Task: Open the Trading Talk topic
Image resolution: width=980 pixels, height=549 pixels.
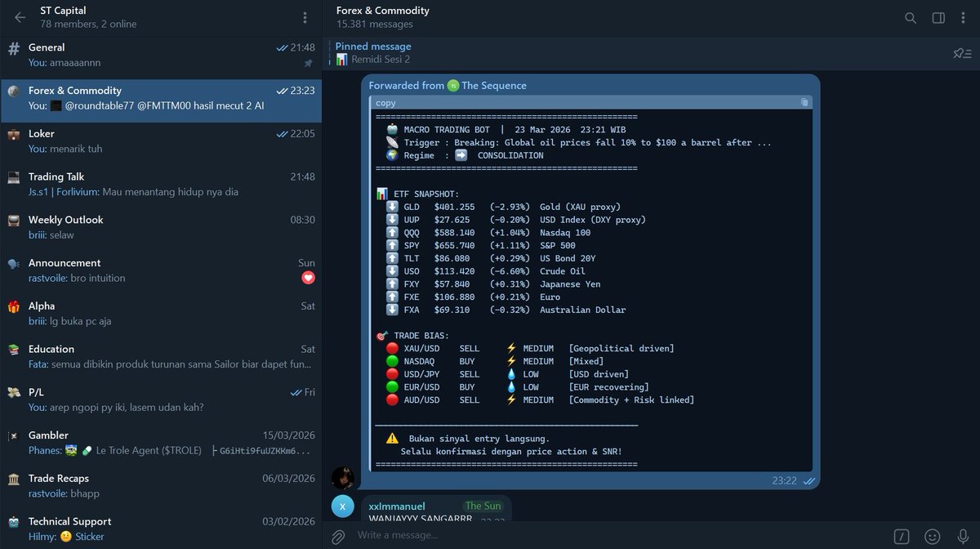Action: point(161,185)
